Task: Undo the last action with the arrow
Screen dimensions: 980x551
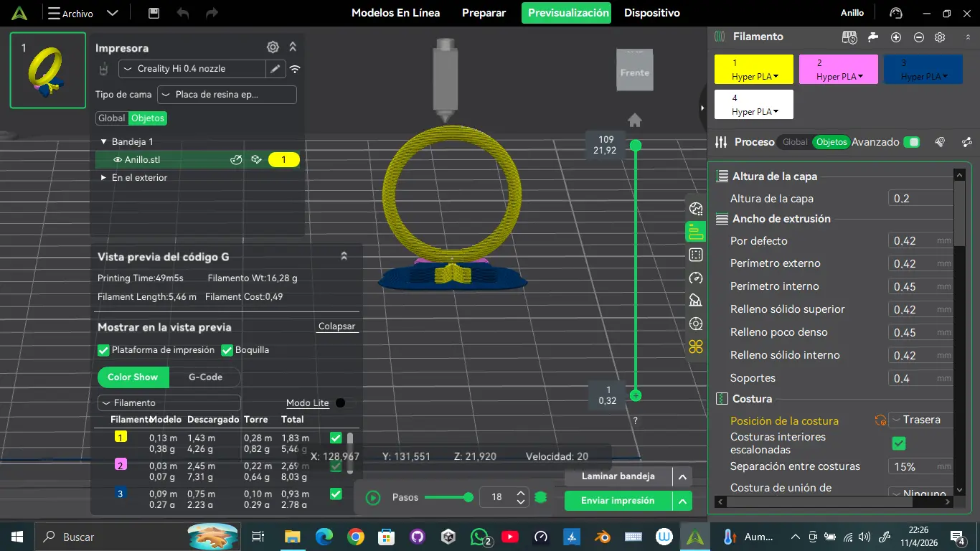Action: pyautogui.click(x=183, y=13)
